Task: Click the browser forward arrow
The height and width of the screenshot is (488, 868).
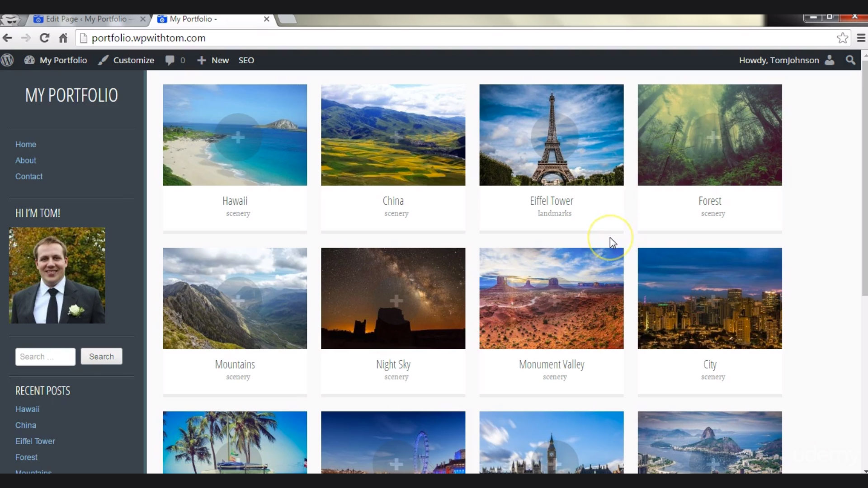Action: click(x=26, y=38)
